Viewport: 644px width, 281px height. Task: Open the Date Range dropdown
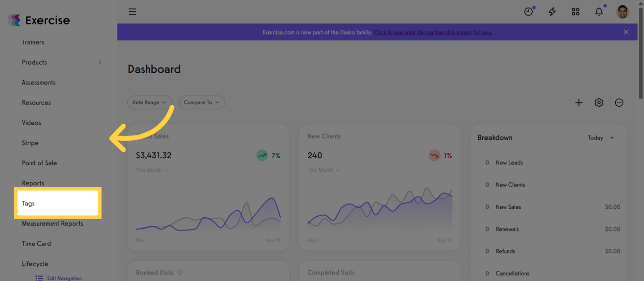click(x=149, y=102)
